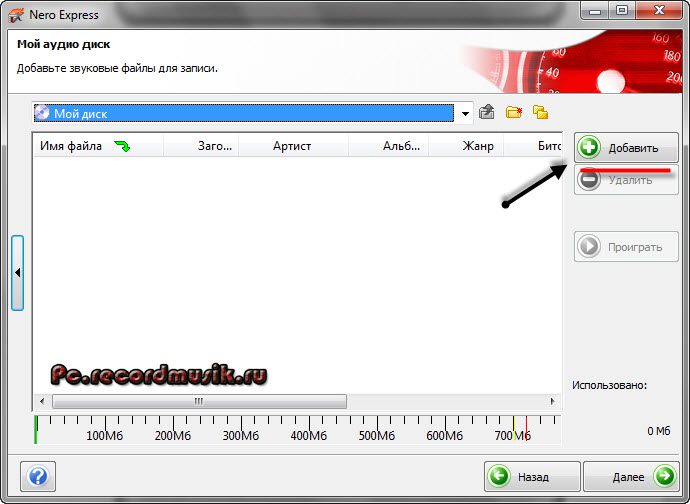690x504 pixels.
Task: Click the horizontal scrollbar thumb
Action: (x=199, y=401)
